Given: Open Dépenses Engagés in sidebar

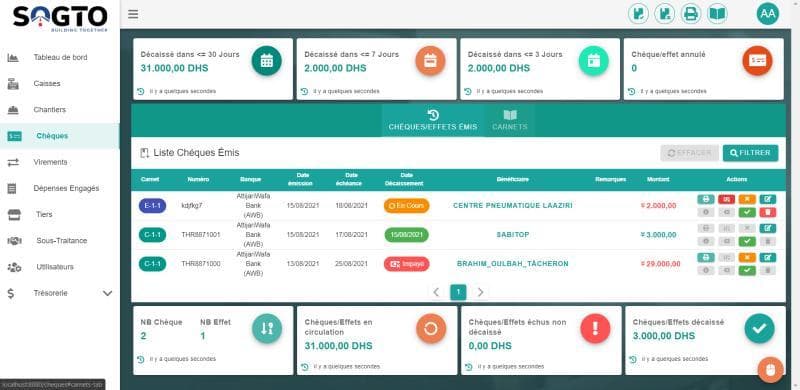Looking at the screenshot, I should point(60,188).
